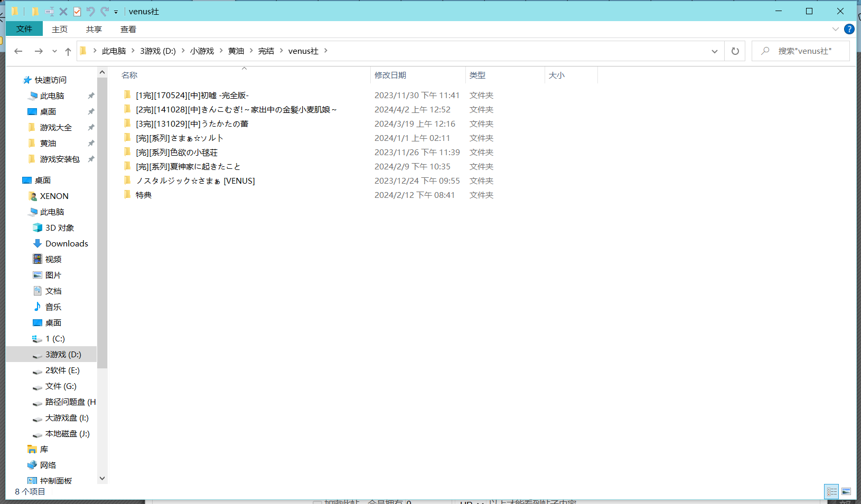Switch to large thumbnails view in status bar
The height and width of the screenshot is (504, 861).
click(846, 492)
